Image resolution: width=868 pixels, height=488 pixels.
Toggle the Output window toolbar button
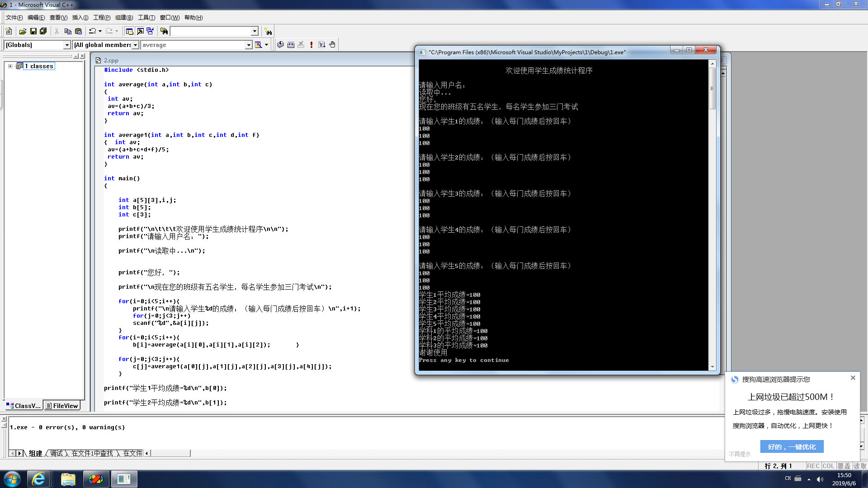tap(140, 31)
